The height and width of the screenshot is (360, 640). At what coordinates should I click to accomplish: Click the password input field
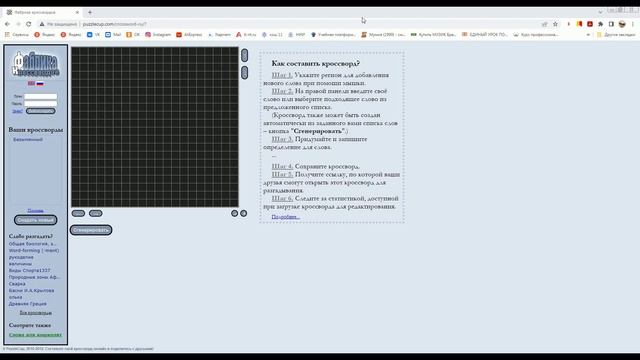(40, 104)
